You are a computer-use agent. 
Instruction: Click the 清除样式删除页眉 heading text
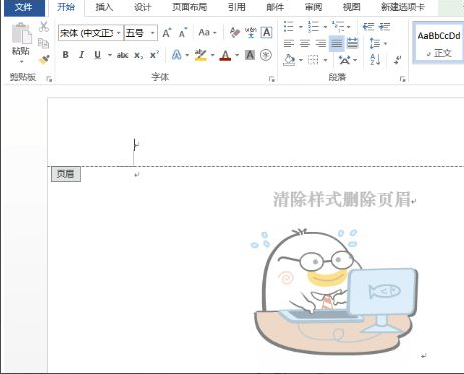pyautogui.click(x=342, y=199)
